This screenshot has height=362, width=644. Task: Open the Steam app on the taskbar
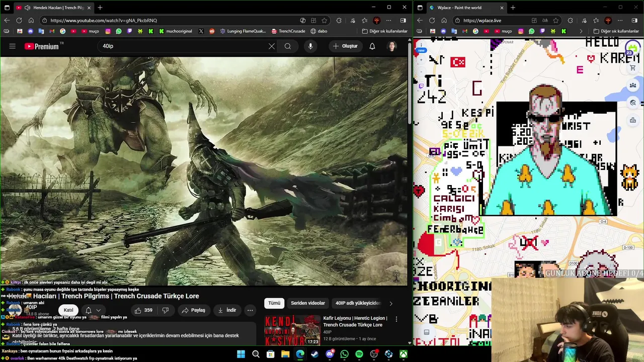(x=314, y=354)
